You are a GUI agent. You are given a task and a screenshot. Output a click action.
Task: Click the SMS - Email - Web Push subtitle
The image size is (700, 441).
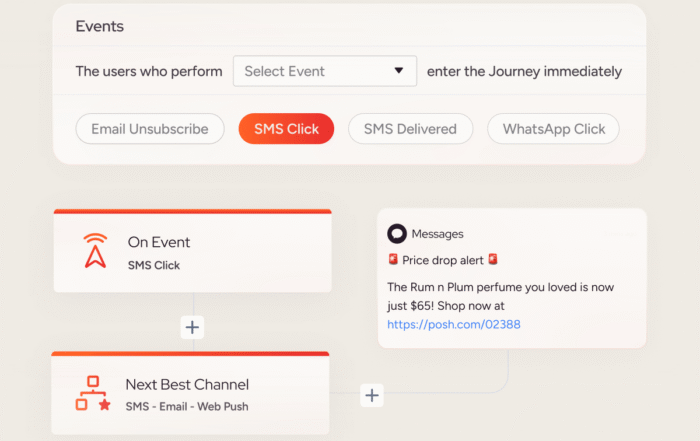click(x=187, y=406)
